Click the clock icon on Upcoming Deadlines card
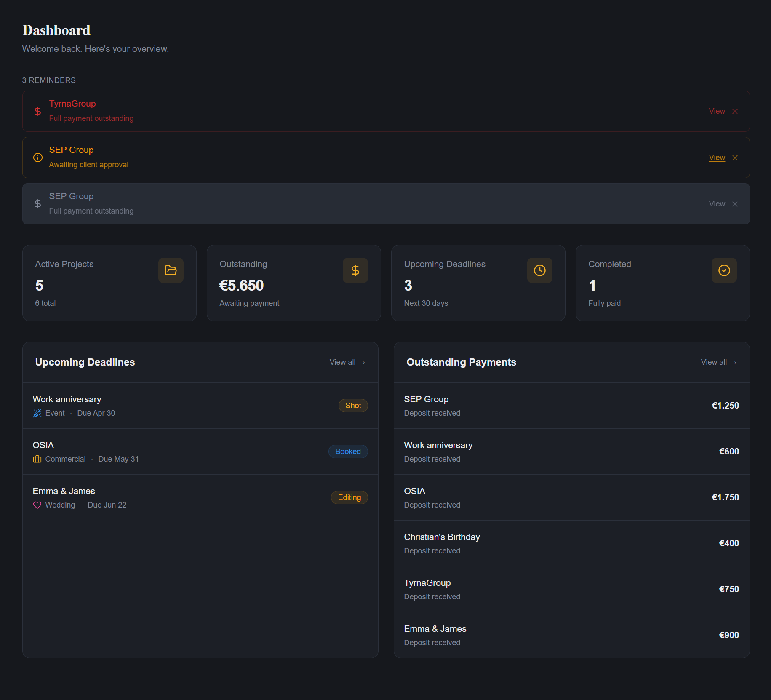Image resolution: width=771 pixels, height=700 pixels. click(539, 270)
